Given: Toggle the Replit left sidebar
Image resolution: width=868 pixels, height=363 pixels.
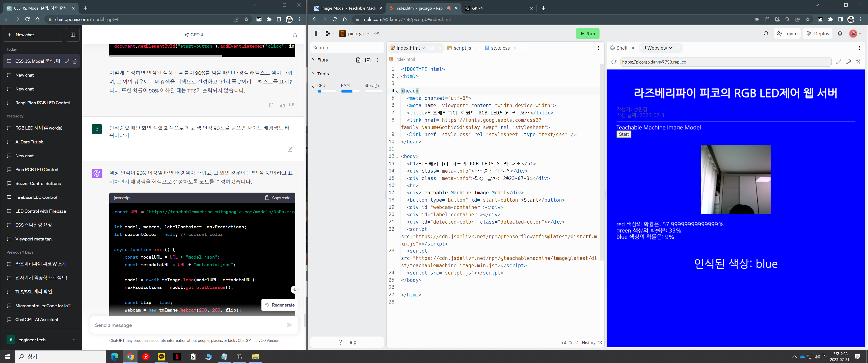Looking at the screenshot, I should [x=317, y=34].
